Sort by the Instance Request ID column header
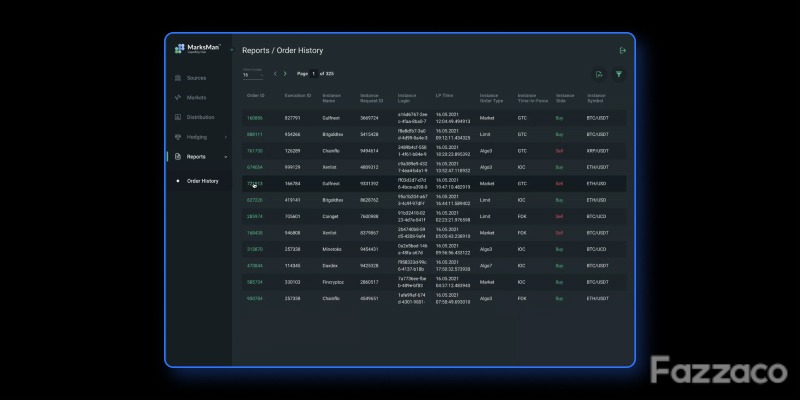 tap(372, 98)
